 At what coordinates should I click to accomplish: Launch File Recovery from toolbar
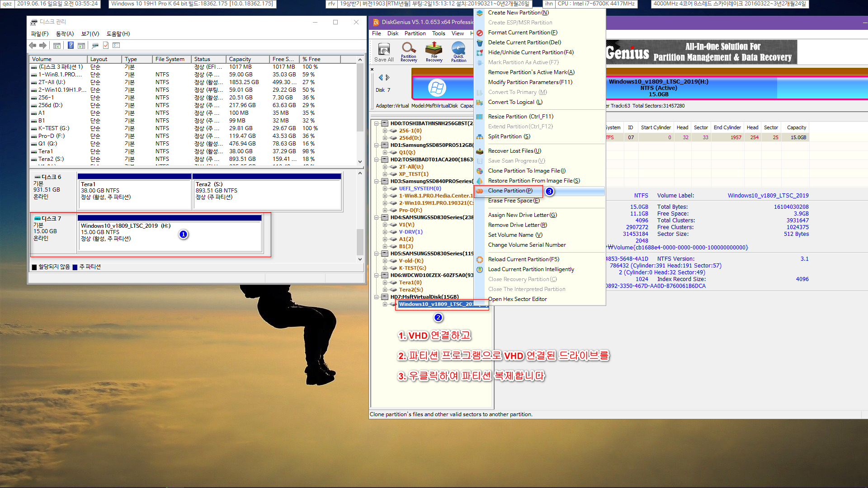click(x=434, y=52)
